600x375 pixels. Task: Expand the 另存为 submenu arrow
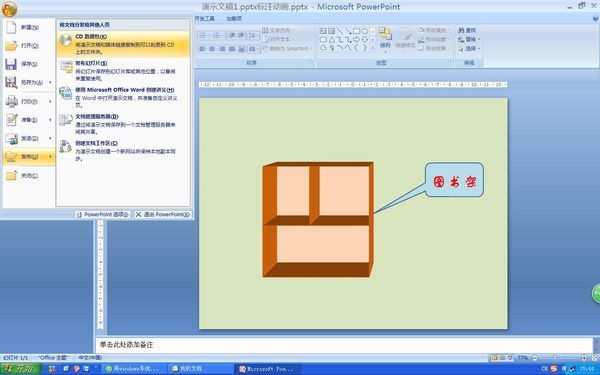50,82
